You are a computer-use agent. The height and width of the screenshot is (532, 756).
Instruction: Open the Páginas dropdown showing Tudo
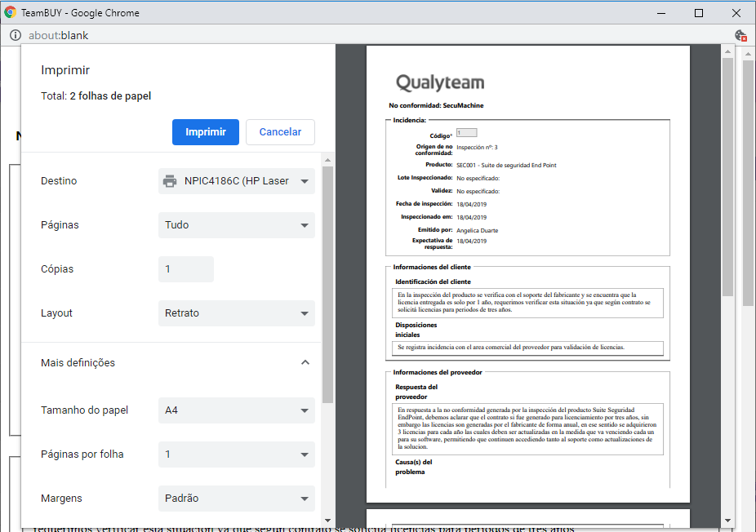[236, 225]
